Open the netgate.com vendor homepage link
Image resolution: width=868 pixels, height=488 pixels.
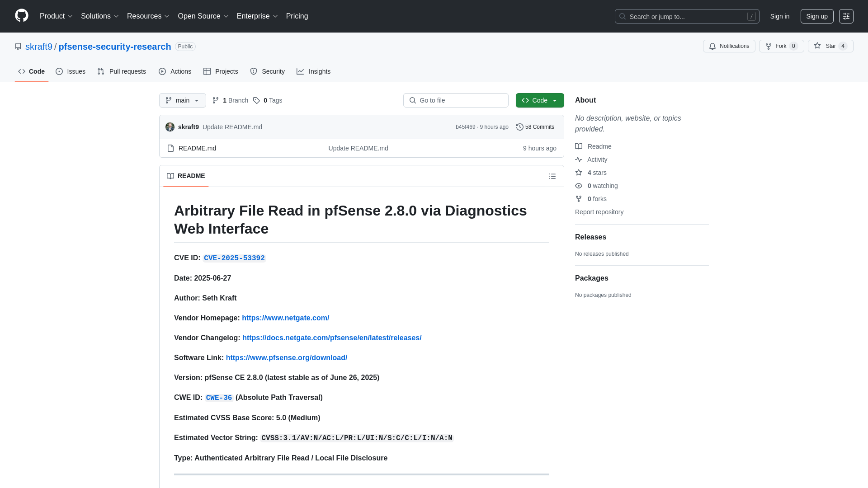[285, 318]
